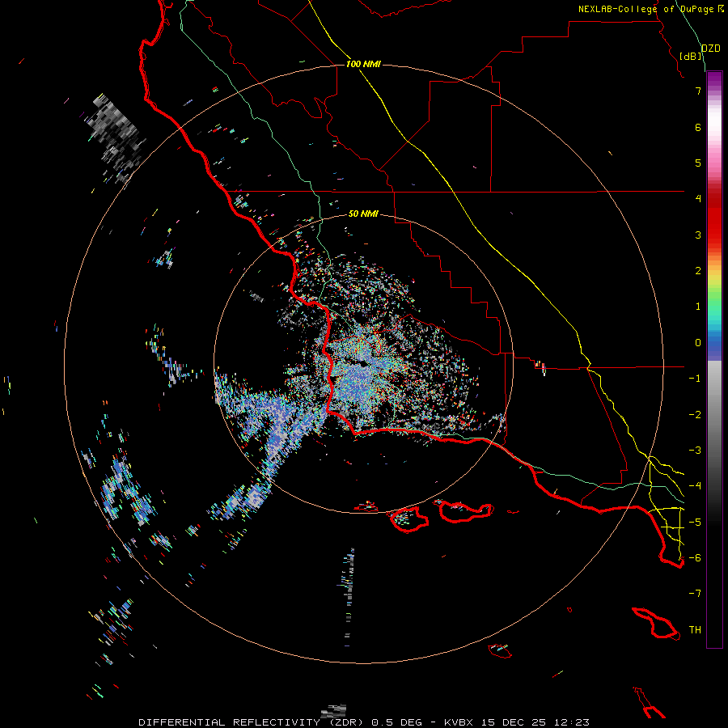Click the "-3" value on the color scale
Viewport: 728px width, 728px height.
click(695, 451)
